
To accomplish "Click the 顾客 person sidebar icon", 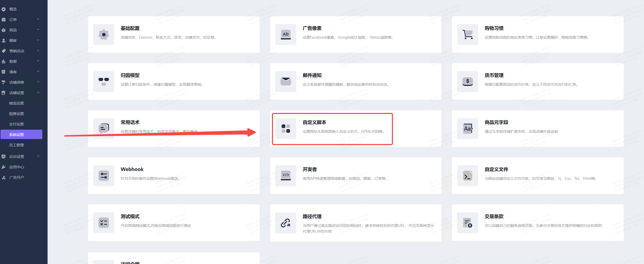I will [x=4, y=41].
